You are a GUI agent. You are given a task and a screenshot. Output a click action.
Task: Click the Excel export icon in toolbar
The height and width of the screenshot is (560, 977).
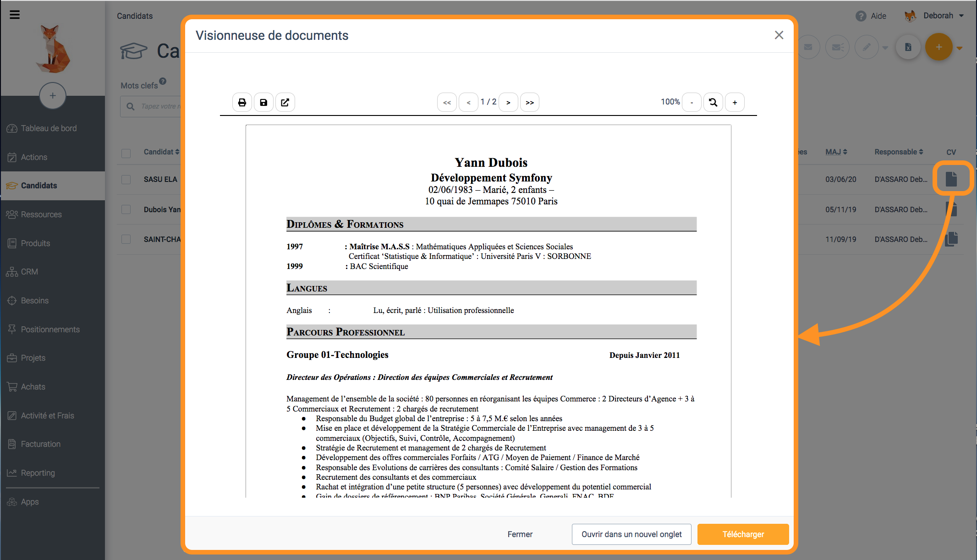tap(908, 47)
